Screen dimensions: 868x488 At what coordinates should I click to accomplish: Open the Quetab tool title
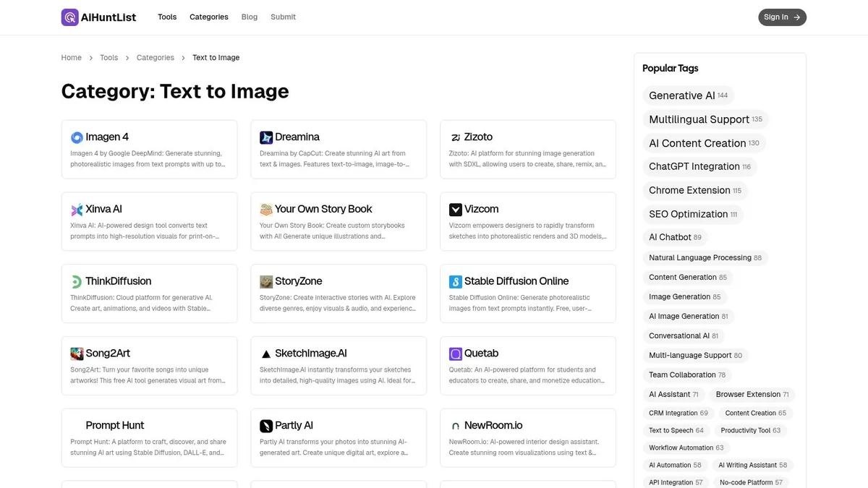point(481,354)
